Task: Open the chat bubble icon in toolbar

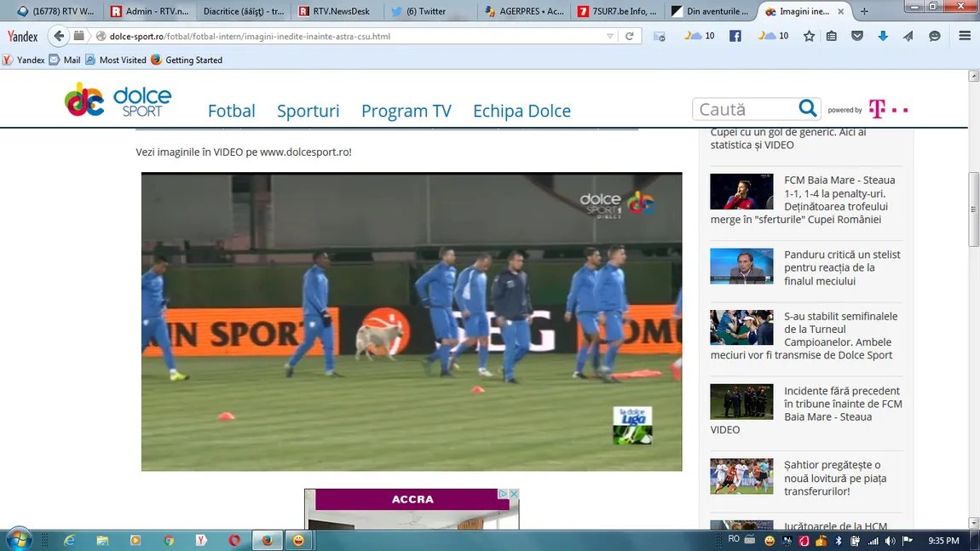Action: tap(934, 37)
